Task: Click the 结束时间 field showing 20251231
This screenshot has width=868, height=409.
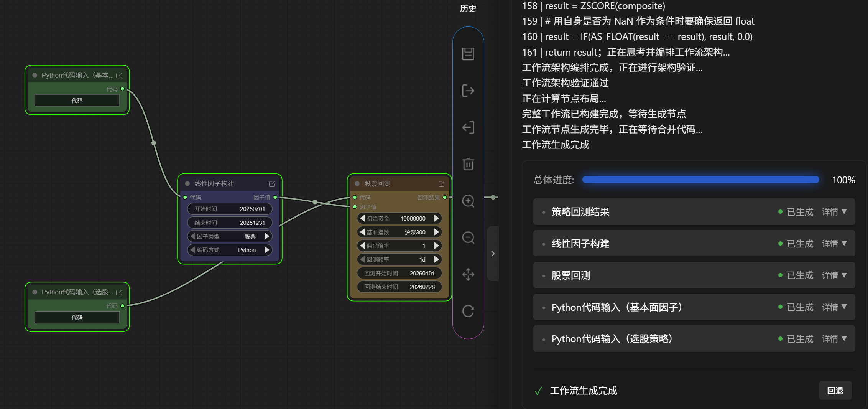Action: point(230,223)
